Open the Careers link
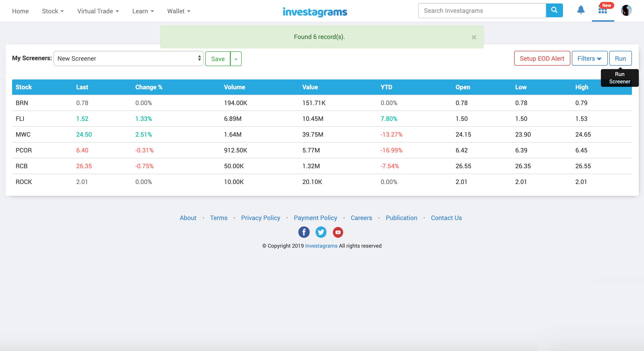This screenshot has height=351, width=644. point(361,218)
